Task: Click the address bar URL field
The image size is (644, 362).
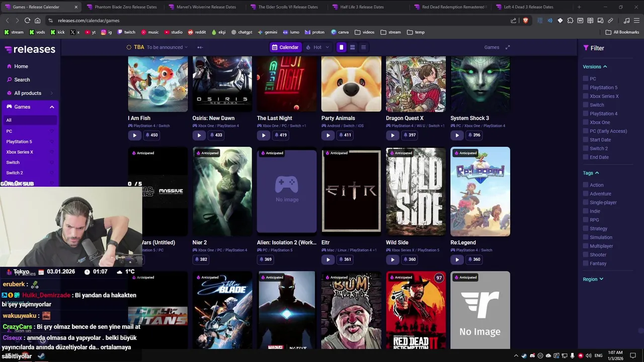Action: point(282,21)
